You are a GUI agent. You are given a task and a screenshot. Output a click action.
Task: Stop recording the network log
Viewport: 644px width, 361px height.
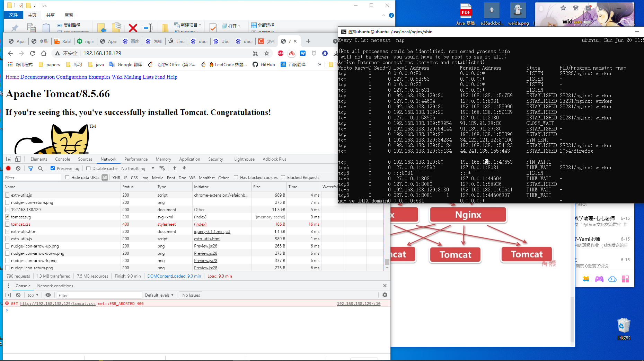9,169
